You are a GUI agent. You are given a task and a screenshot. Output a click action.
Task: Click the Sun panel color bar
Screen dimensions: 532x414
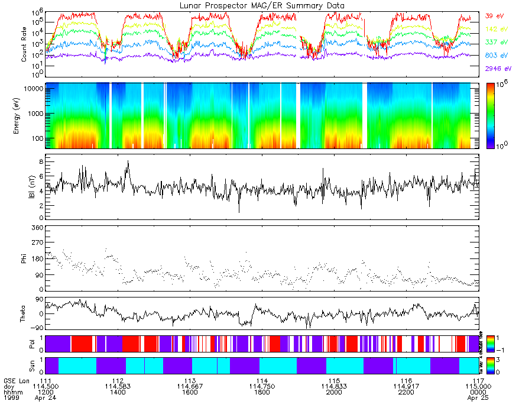point(490,366)
